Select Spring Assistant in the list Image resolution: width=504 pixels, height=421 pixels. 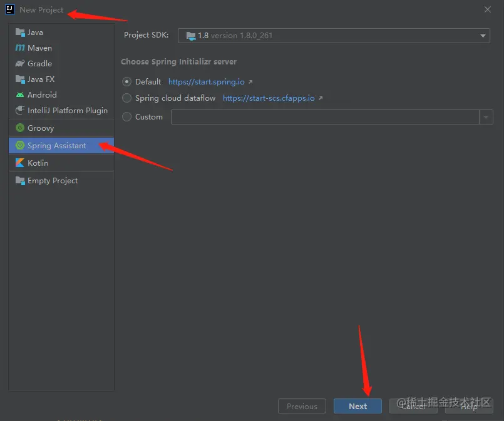pos(61,146)
